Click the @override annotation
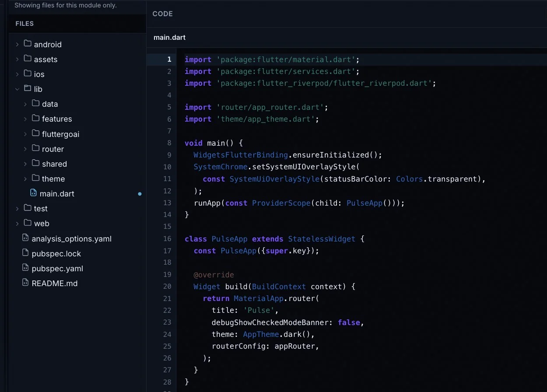 pyautogui.click(x=214, y=275)
